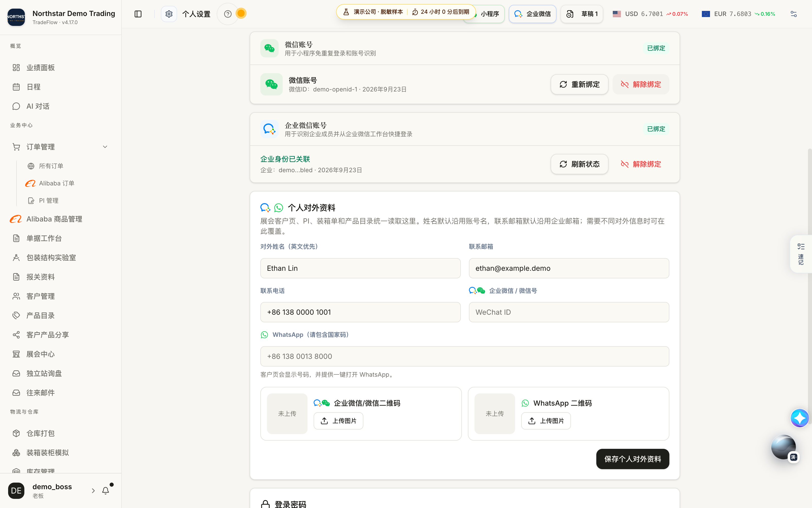Toggle the sidebar collapse icon
The image size is (812, 508).
(138, 14)
